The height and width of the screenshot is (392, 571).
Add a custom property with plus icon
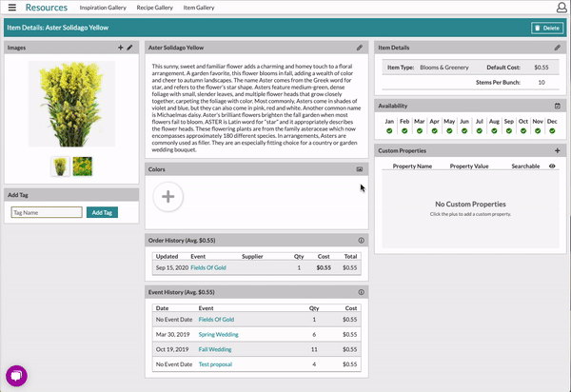[x=557, y=150]
